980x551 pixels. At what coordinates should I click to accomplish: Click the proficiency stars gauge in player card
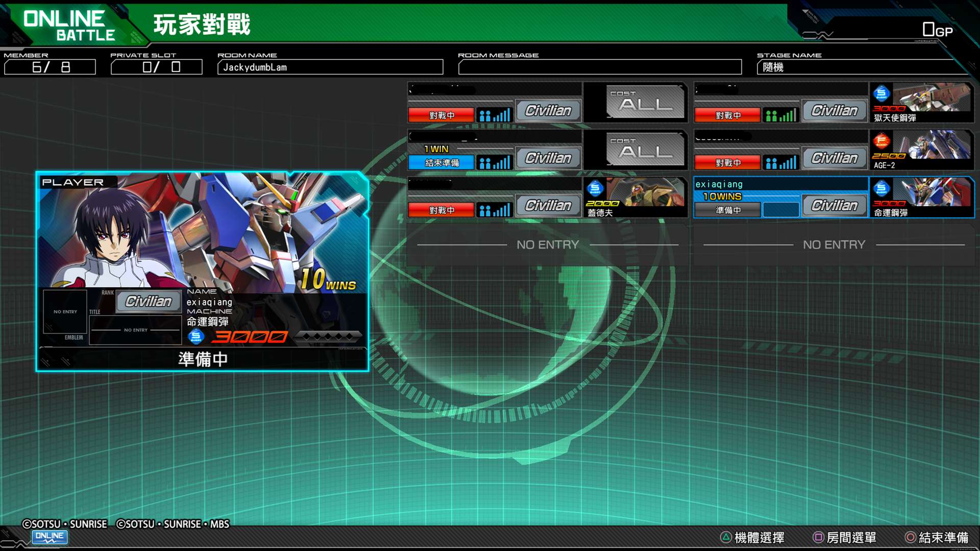329,336
